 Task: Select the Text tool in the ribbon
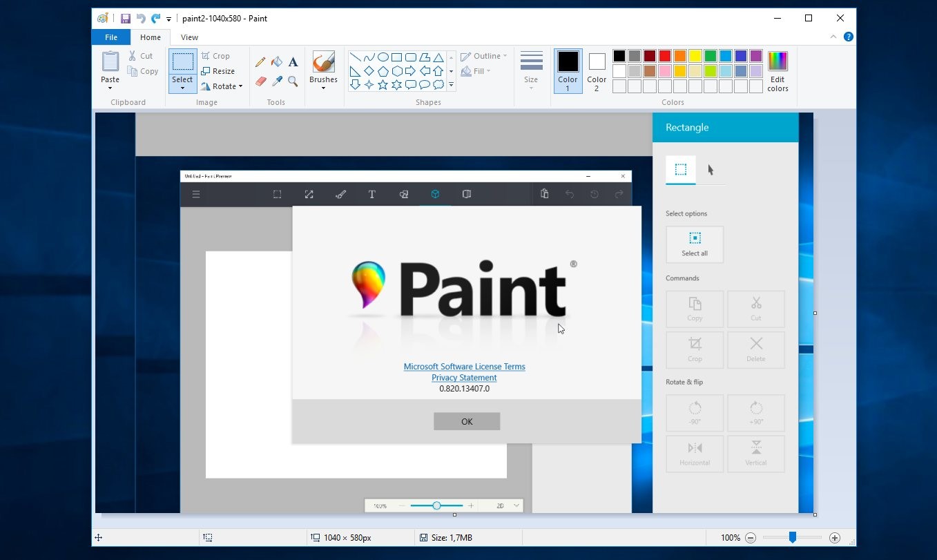tap(292, 61)
